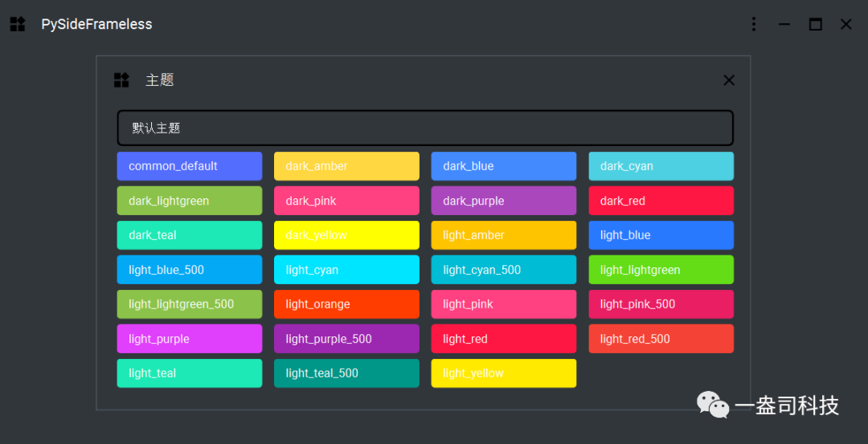Pick the light_lightgreen theme
The width and height of the screenshot is (868, 444).
pyautogui.click(x=661, y=270)
